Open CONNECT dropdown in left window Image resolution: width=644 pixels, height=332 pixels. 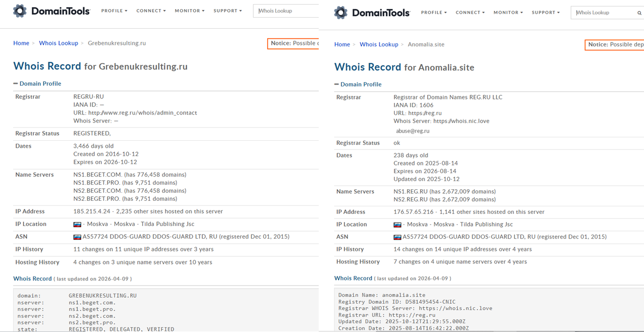tap(151, 11)
